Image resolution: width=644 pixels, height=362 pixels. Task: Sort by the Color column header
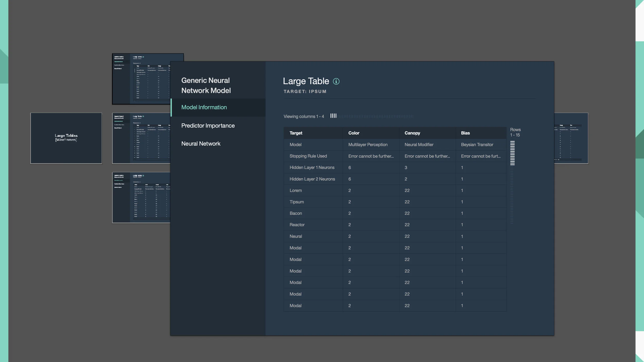(354, 133)
